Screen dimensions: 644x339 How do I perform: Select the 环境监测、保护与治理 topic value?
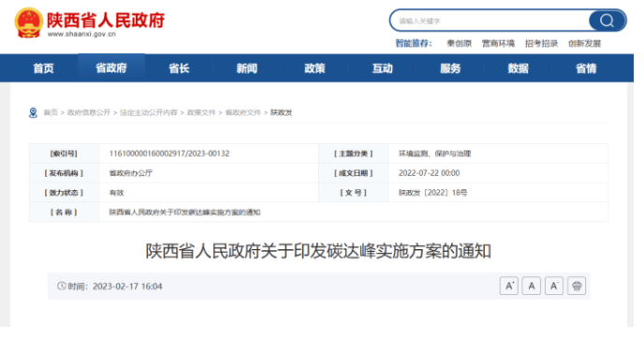tap(434, 154)
